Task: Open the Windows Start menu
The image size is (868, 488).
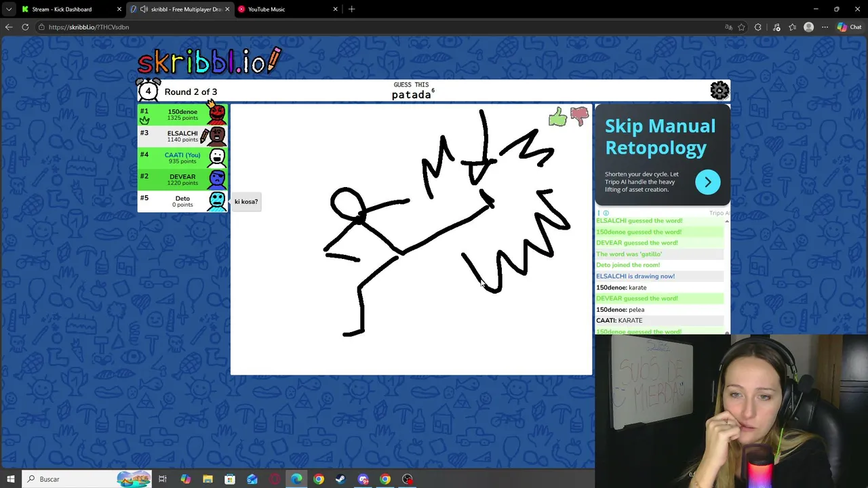Action: (10, 479)
